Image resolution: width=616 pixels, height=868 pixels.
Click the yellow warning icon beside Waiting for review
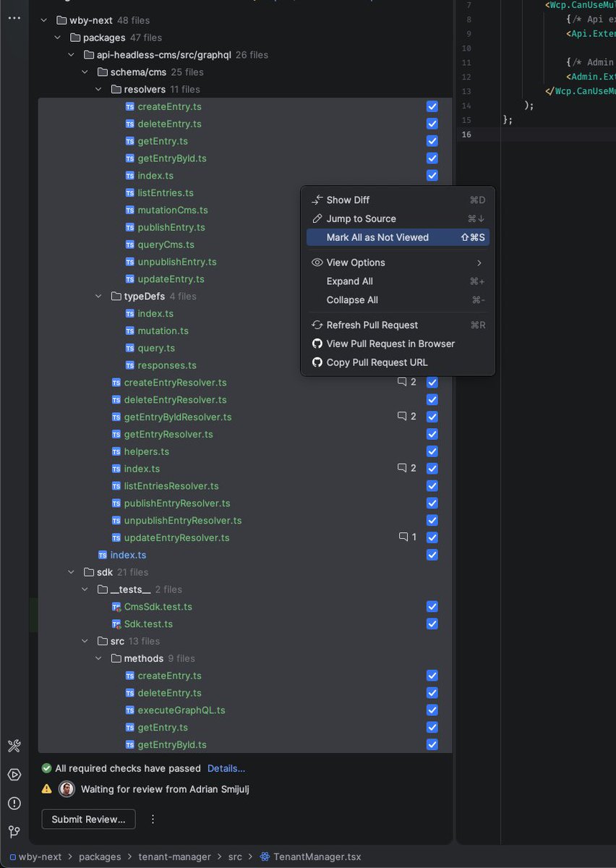(x=47, y=789)
